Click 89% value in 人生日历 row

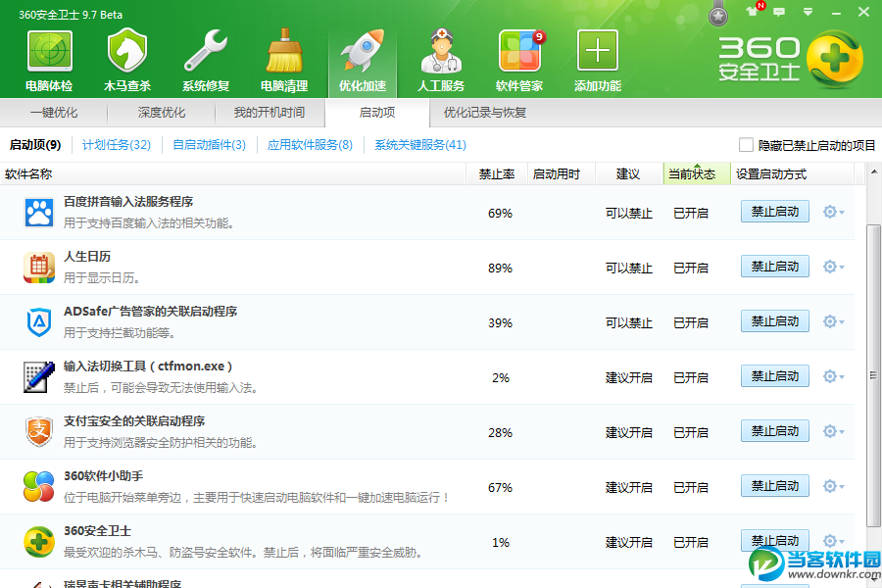500,268
